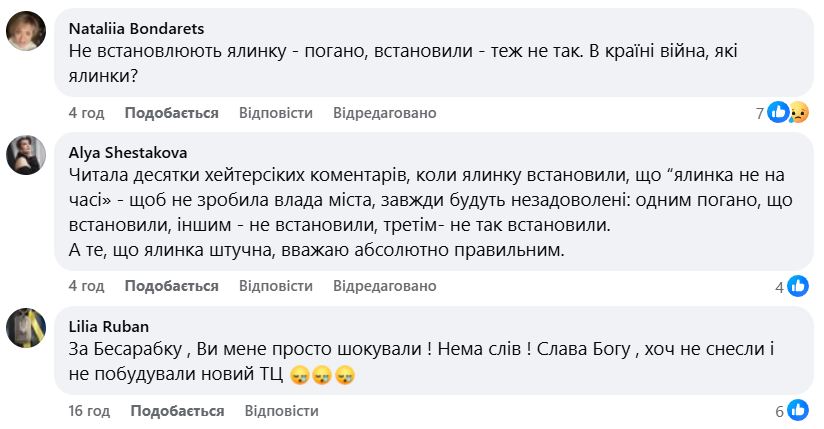Reply to Lilia Ruban's comment
Screen dimensions: 824x429
[x=281, y=411]
